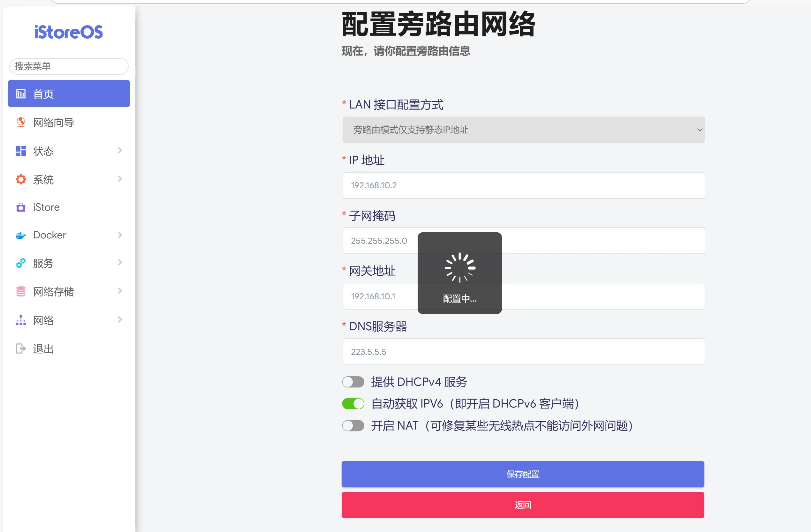Click the DNS server input field
811x532 pixels.
point(523,352)
